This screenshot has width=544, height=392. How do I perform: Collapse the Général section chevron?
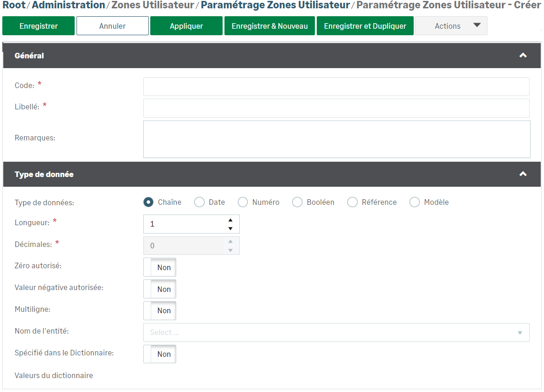pos(523,56)
